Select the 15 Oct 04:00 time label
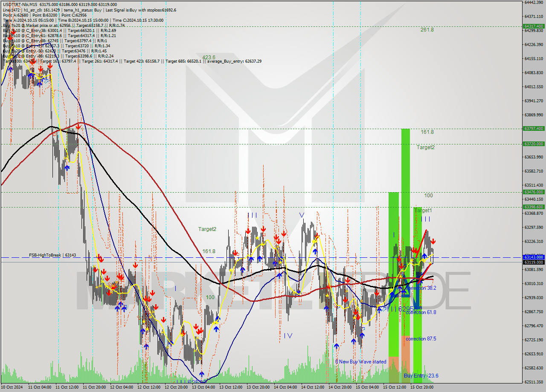Viewport: 546px width, 392px height. point(368,387)
